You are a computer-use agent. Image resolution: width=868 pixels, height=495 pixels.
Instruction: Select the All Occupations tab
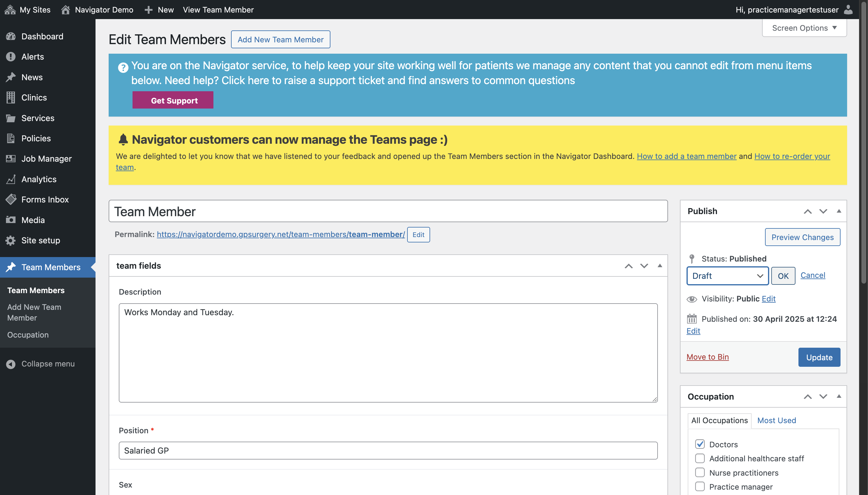(719, 420)
